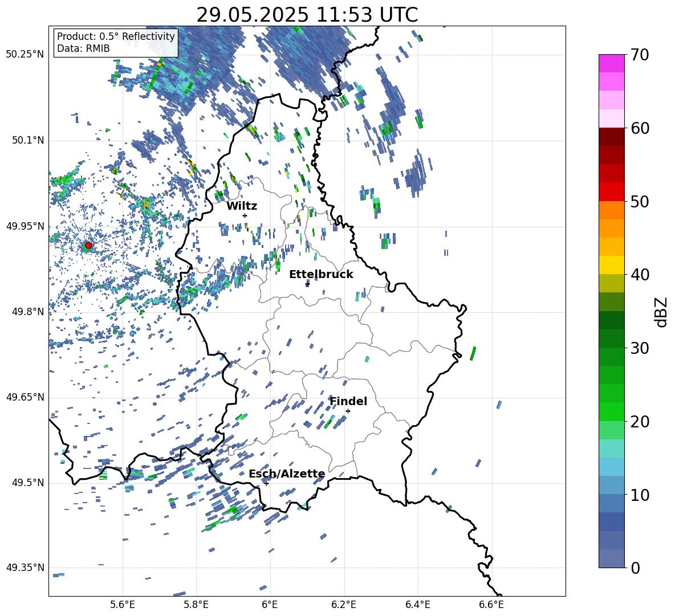Image resolution: width=675 pixels, height=616 pixels.
Task: Click the 49.8°N latitude label
Action: [x=28, y=312]
